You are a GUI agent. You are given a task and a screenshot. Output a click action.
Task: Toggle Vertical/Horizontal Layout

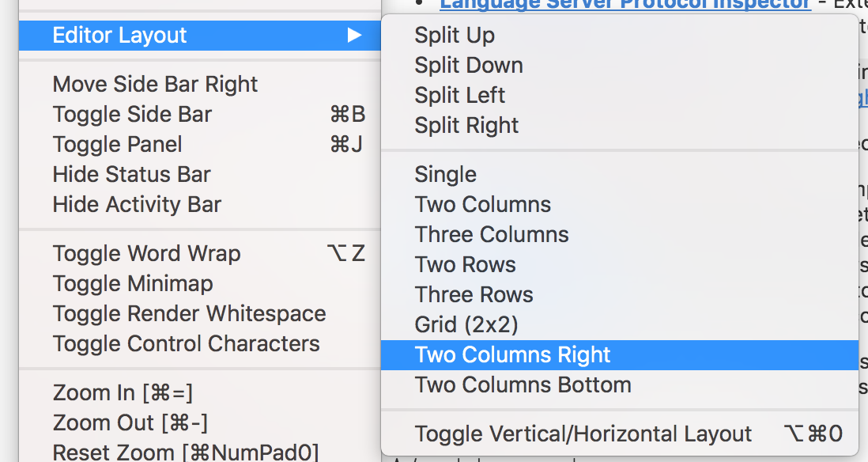pos(583,434)
